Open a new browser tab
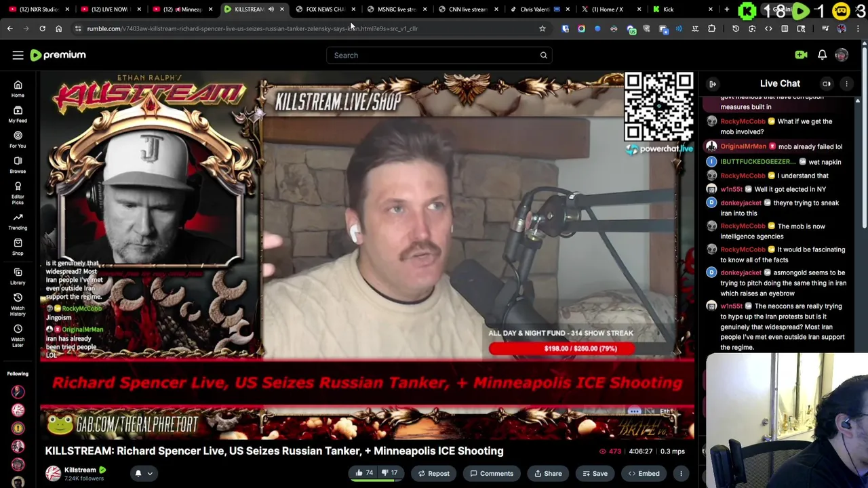This screenshot has height=488, width=868. click(x=726, y=9)
